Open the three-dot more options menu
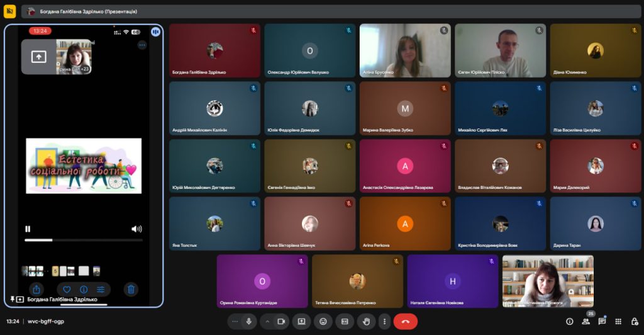Image resolution: width=644 pixels, height=335 pixels. [x=384, y=321]
